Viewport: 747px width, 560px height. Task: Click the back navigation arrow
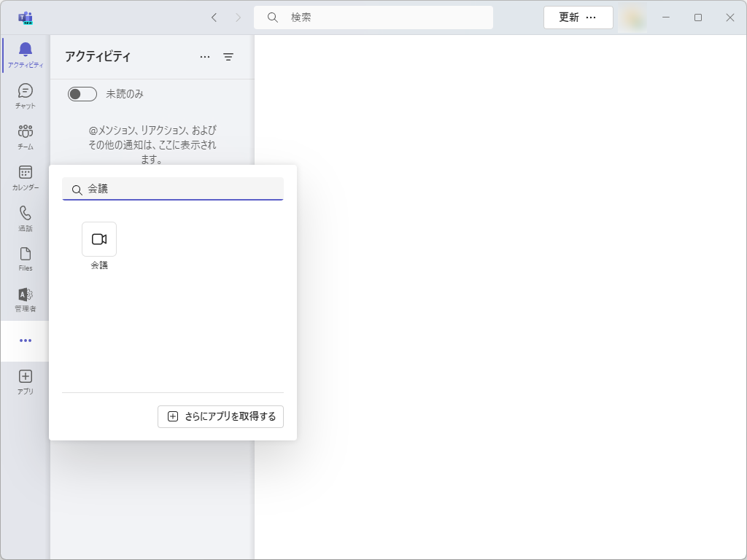click(x=214, y=17)
